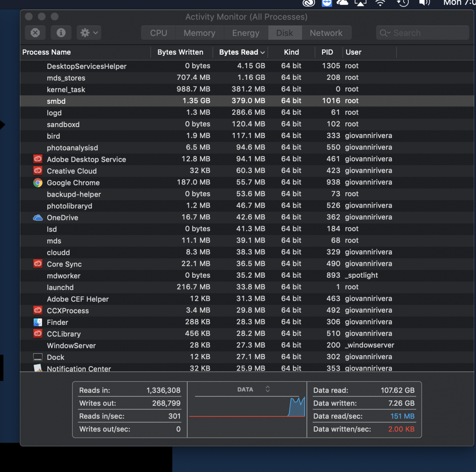The image size is (476, 472).
Task: Click the Adobe Desktop Service icon
Action: [38, 159]
